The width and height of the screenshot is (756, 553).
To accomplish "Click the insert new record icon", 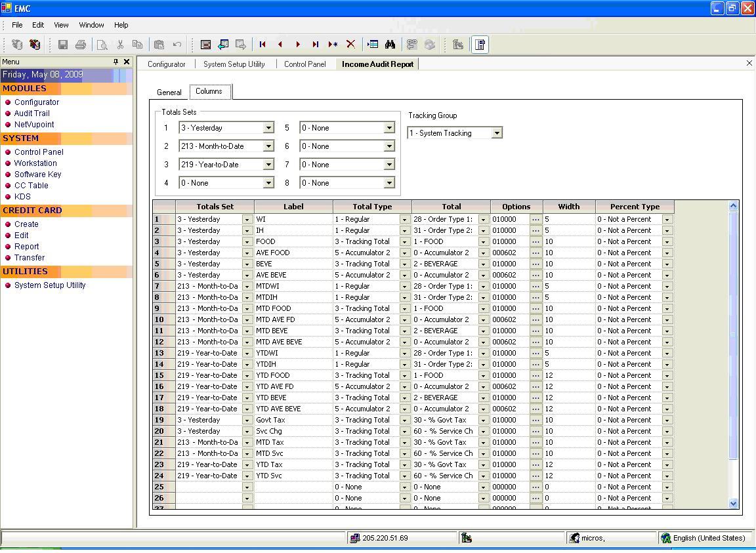I will 333,44.
